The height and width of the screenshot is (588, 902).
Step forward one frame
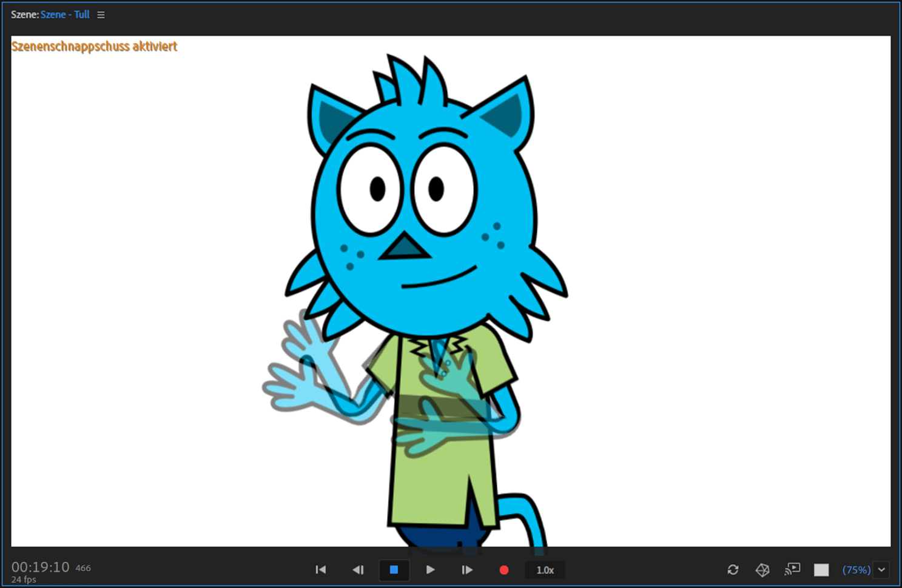coord(466,570)
